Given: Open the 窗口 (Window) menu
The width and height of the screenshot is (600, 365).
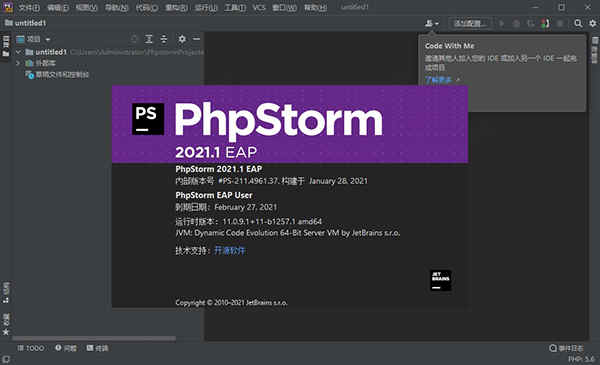Looking at the screenshot, I should [284, 8].
